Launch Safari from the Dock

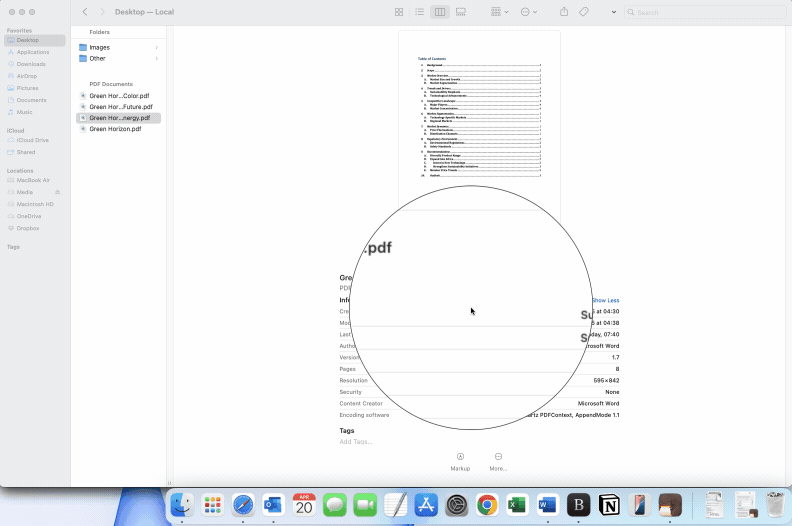(x=243, y=505)
